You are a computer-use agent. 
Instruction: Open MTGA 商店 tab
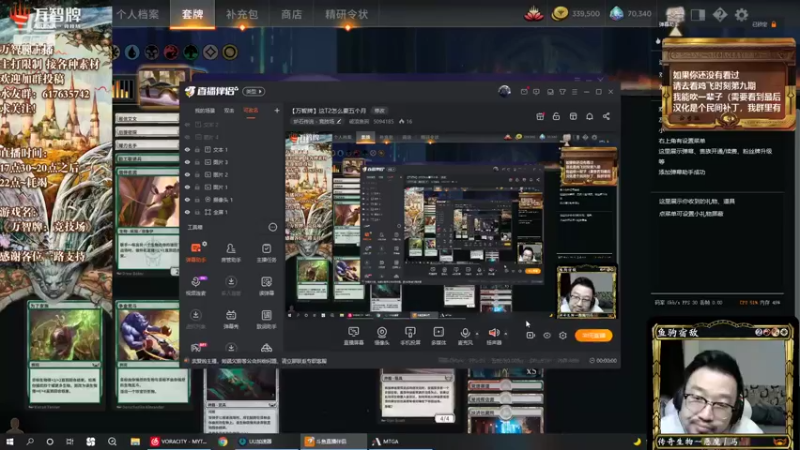point(291,14)
